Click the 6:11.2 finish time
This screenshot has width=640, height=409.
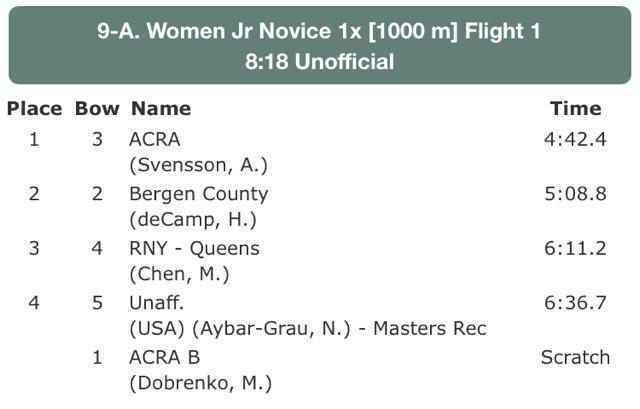coord(575,248)
